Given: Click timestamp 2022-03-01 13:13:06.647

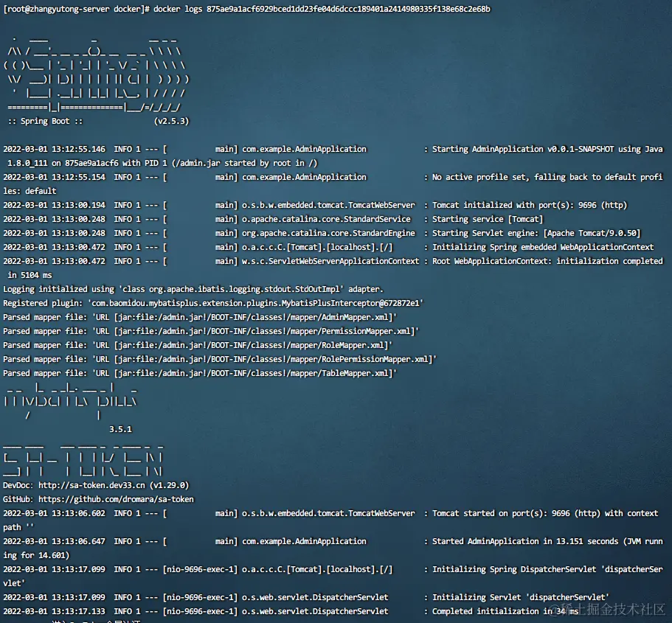Looking at the screenshot, I should click(x=54, y=542).
